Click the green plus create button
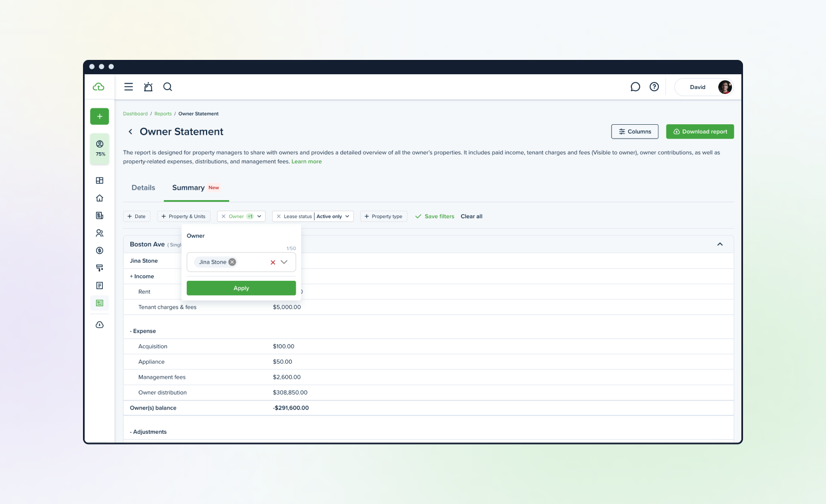 (99, 117)
